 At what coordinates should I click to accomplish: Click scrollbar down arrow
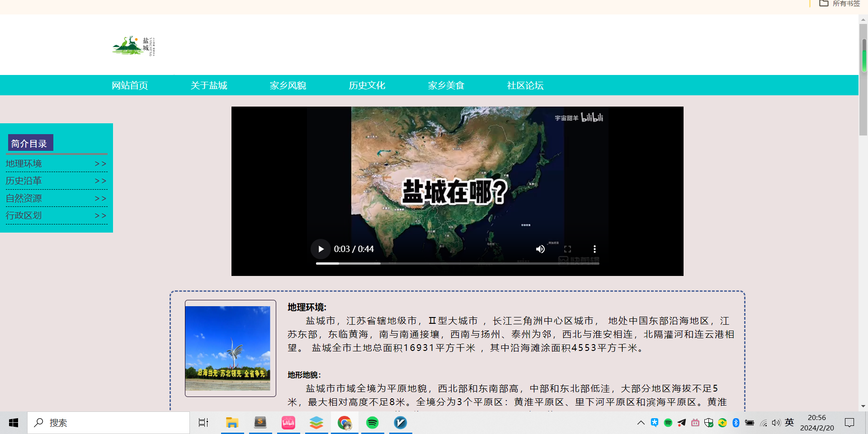pos(863,406)
